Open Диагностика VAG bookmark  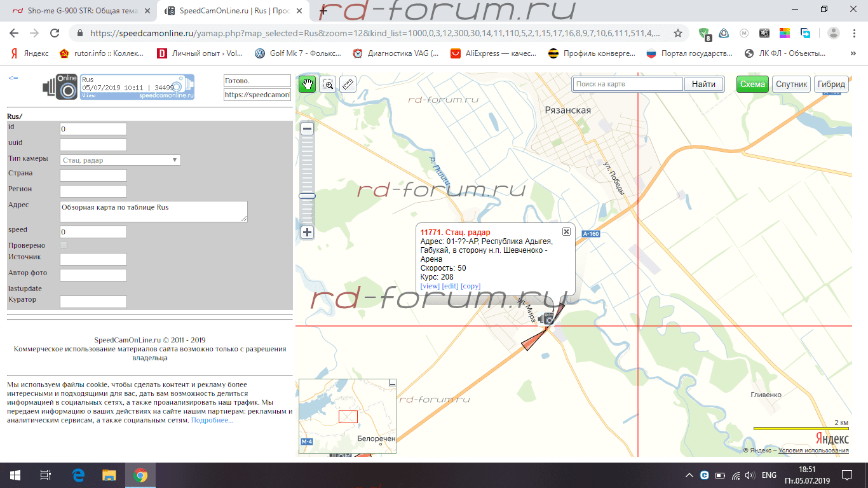tap(396, 53)
